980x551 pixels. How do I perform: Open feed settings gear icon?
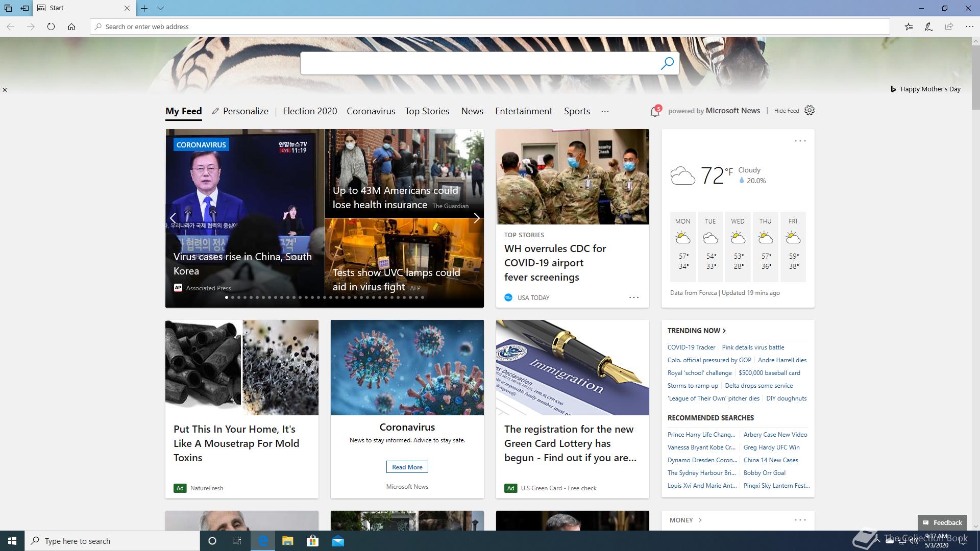[x=810, y=110]
